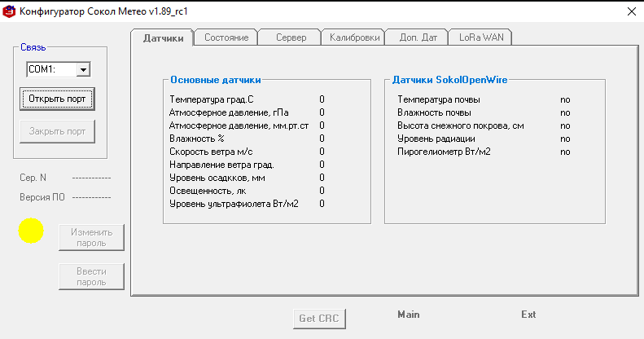Click the 0 value for Скорость ветра
Viewport: 644px width, 339px height.
(x=322, y=152)
